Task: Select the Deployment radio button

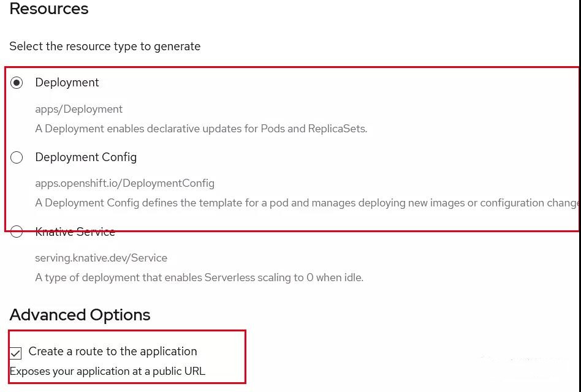Action: tap(17, 83)
